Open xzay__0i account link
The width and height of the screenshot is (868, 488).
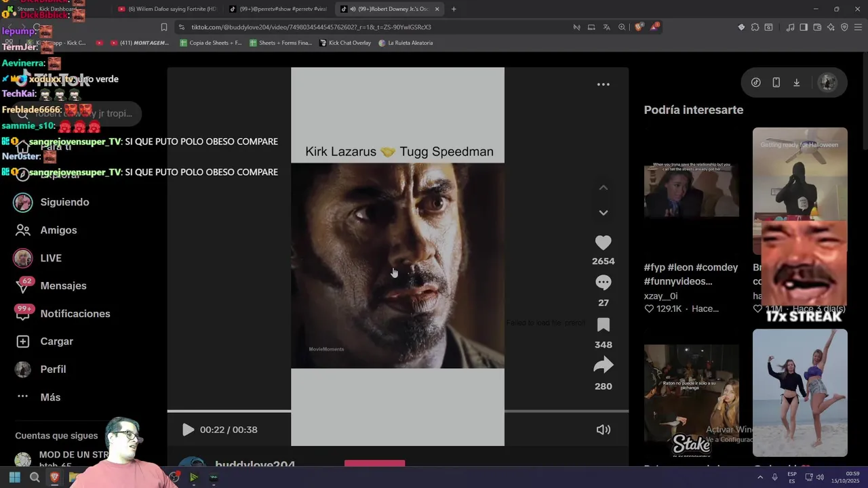[x=660, y=296]
